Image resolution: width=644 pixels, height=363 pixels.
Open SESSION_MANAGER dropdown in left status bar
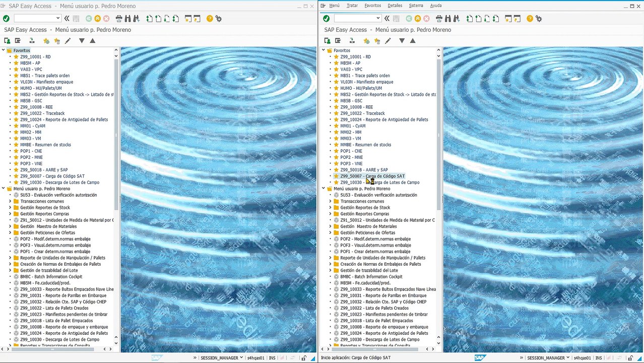241,358
